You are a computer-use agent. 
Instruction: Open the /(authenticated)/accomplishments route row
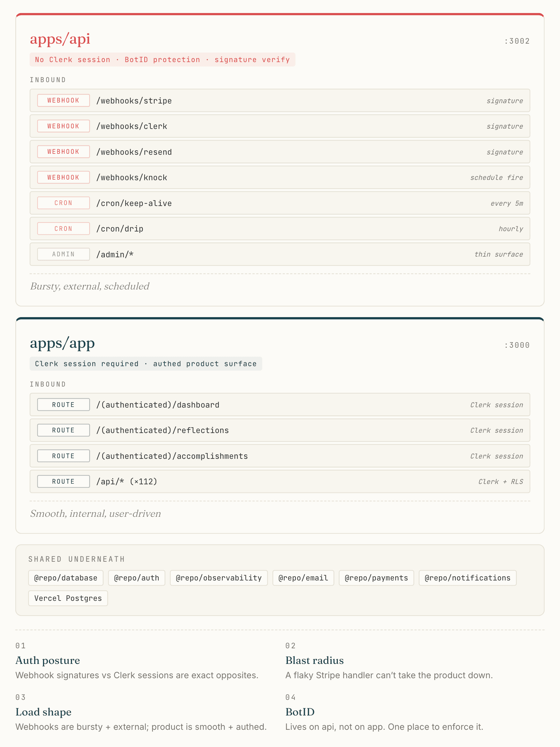pos(280,456)
